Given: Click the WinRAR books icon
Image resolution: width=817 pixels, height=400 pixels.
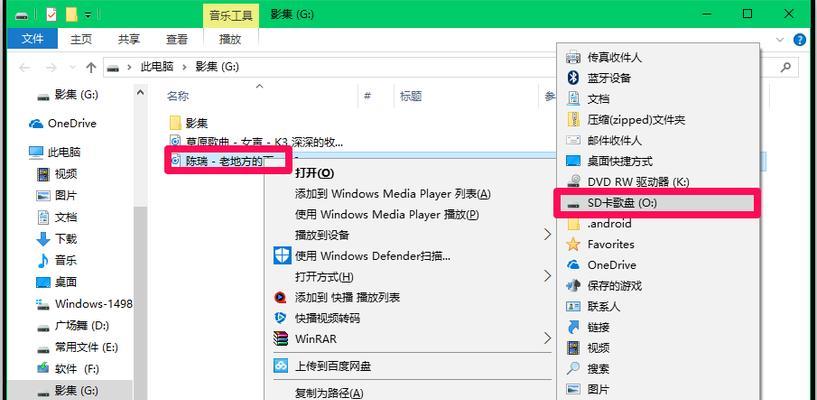Looking at the screenshot, I should pos(281,339).
